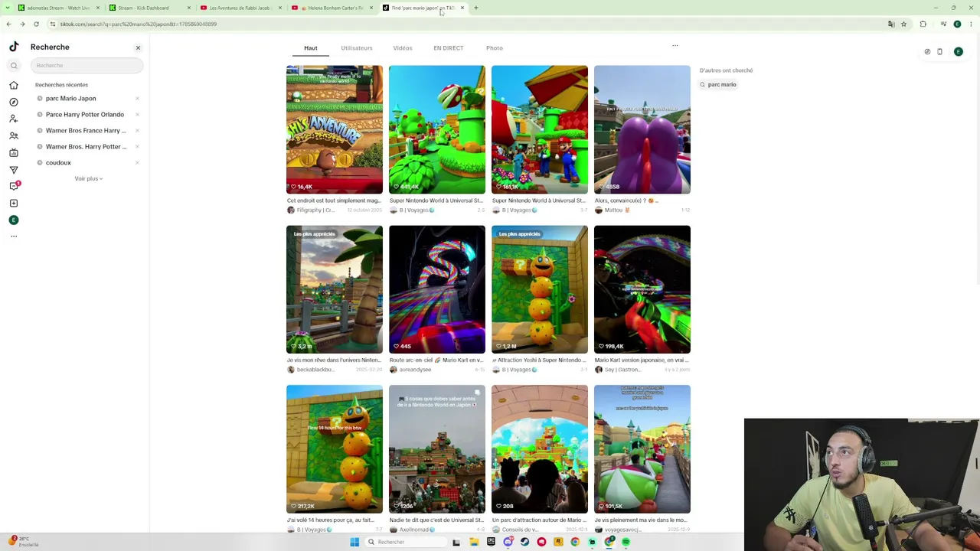Switch to the Photo tab

coord(495,48)
